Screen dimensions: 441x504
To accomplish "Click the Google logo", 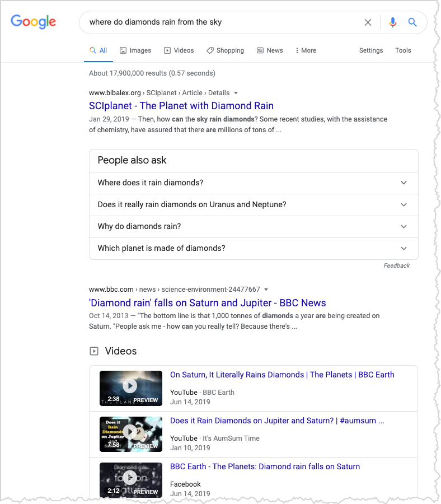I will 34,22.
